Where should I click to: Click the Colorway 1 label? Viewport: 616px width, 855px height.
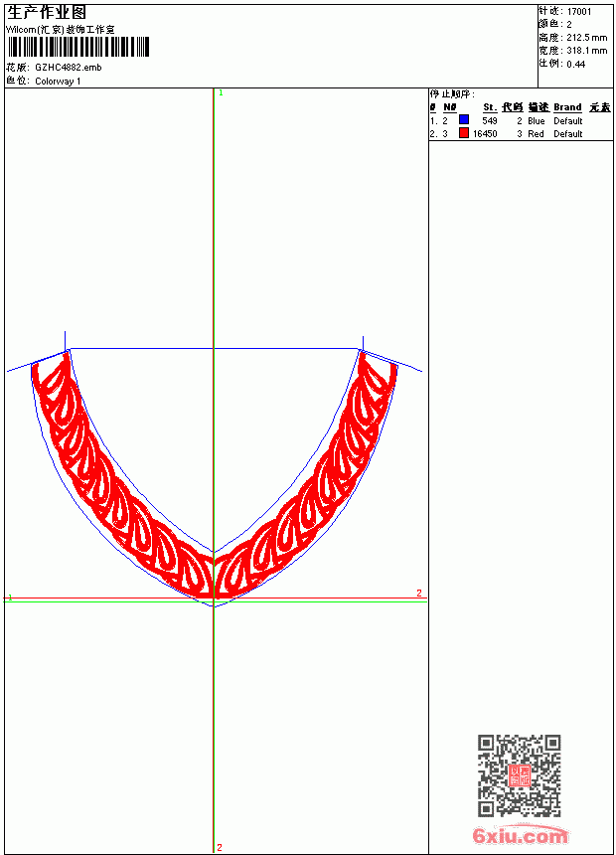[x=58, y=82]
